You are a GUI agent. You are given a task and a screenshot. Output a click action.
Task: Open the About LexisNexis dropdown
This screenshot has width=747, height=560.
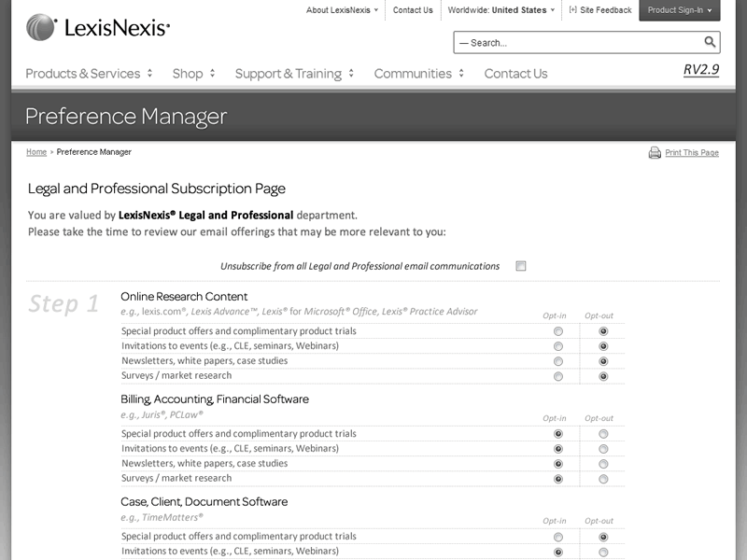click(342, 10)
